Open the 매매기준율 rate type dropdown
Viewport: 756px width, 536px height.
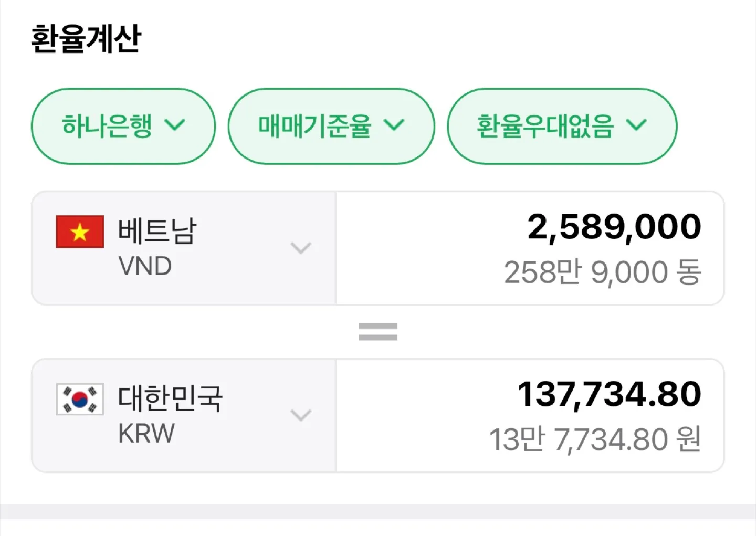coord(331,126)
